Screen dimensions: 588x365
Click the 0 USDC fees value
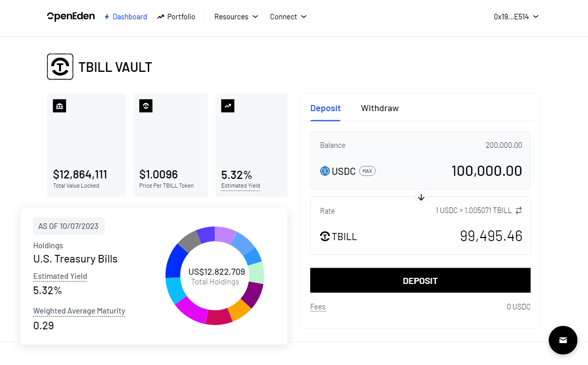[x=519, y=307]
